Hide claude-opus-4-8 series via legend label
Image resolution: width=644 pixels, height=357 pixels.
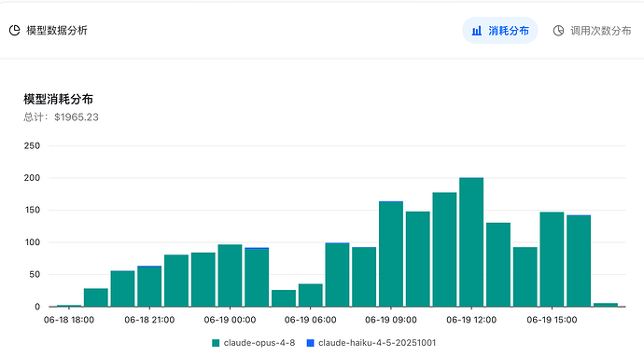coord(259,343)
